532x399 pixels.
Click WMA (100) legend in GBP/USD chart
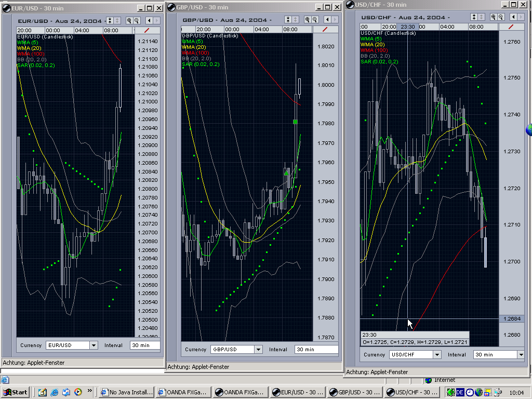tap(195, 53)
